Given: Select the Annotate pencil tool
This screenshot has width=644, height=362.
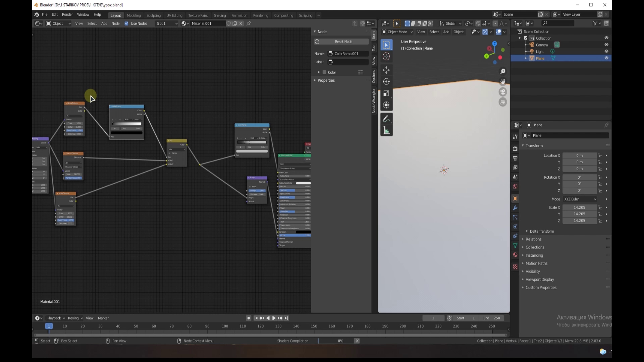Looking at the screenshot, I should pos(386,119).
